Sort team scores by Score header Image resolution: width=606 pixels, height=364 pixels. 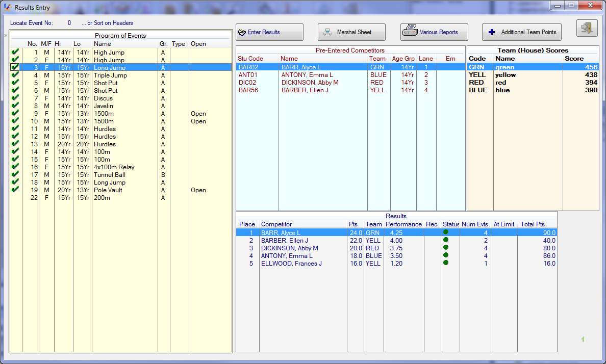(x=573, y=59)
